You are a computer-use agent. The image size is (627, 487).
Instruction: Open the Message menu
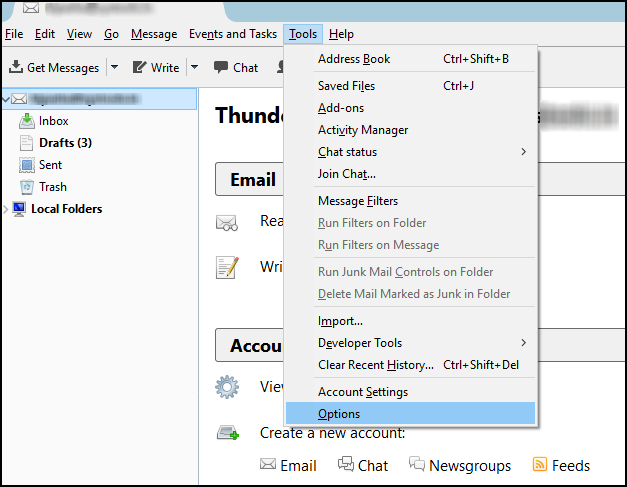pyautogui.click(x=154, y=34)
